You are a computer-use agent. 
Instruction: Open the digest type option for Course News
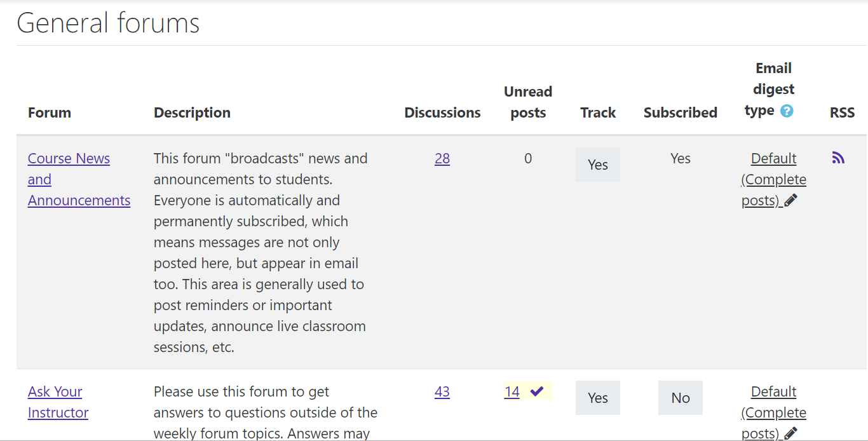click(x=773, y=179)
